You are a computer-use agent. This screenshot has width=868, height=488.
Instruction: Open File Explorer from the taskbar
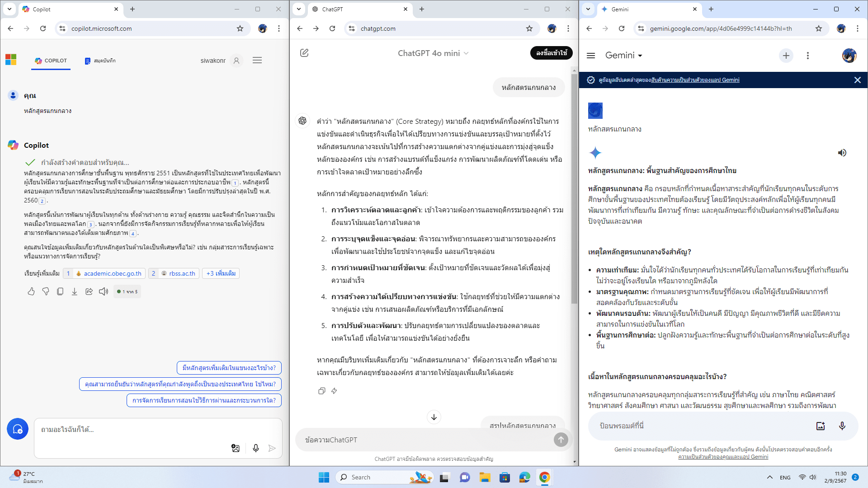tap(485, 477)
